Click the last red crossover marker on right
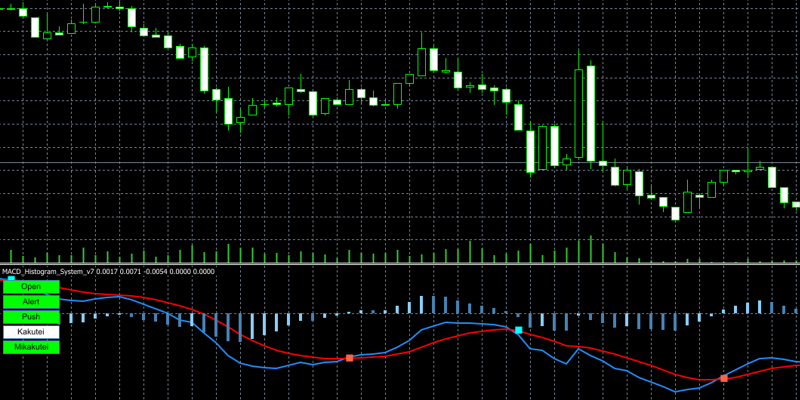Viewport: 800px width, 400px height. [723, 378]
